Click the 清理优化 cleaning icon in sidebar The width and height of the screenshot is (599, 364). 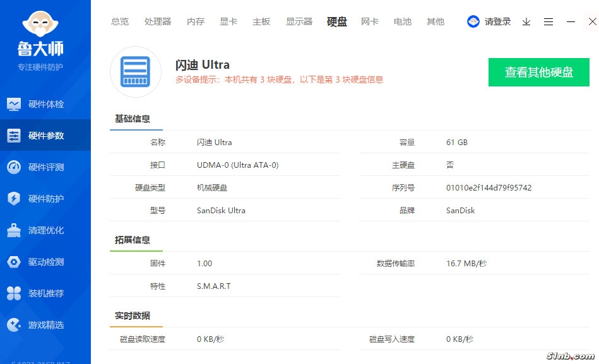(14, 230)
